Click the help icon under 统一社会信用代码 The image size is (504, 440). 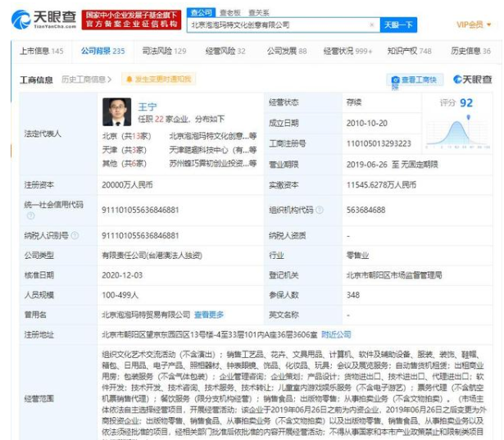(30, 215)
